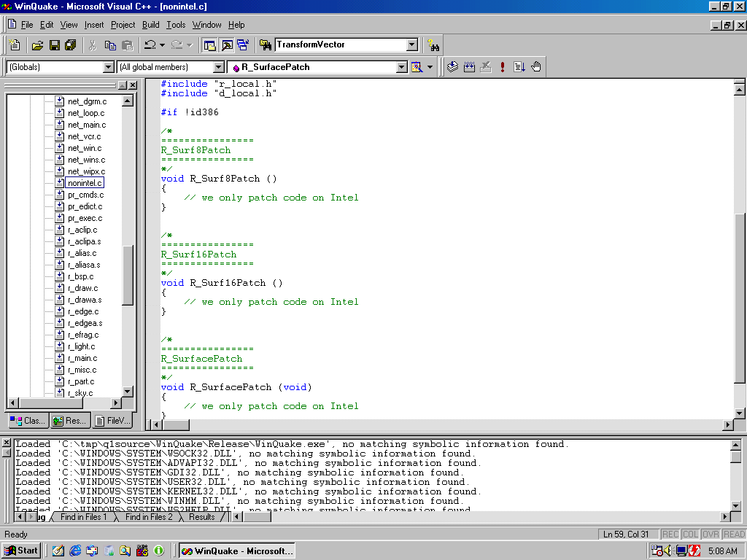Compile nonintel.c with the Compile icon

(452, 67)
